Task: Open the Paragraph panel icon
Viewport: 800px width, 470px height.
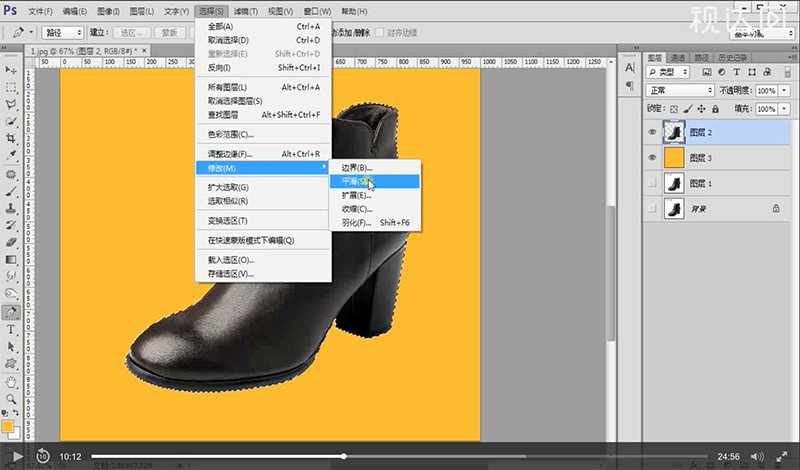Action: click(x=630, y=86)
